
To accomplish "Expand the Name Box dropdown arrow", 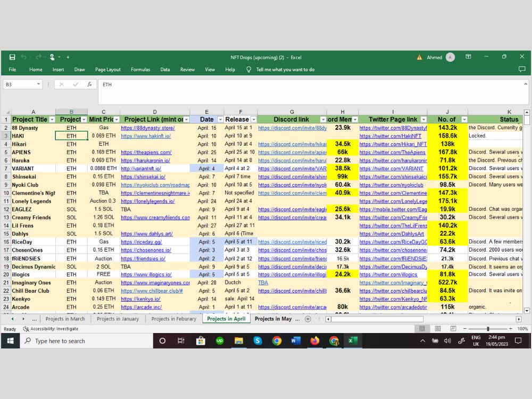I will (x=38, y=84).
